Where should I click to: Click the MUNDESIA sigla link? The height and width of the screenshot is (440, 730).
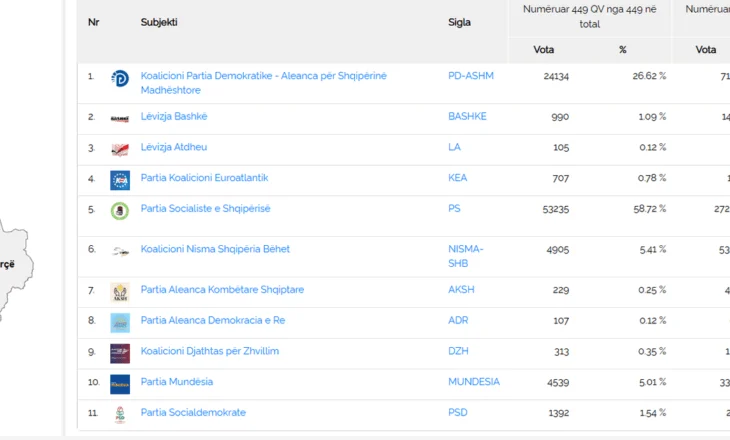pyautogui.click(x=474, y=382)
